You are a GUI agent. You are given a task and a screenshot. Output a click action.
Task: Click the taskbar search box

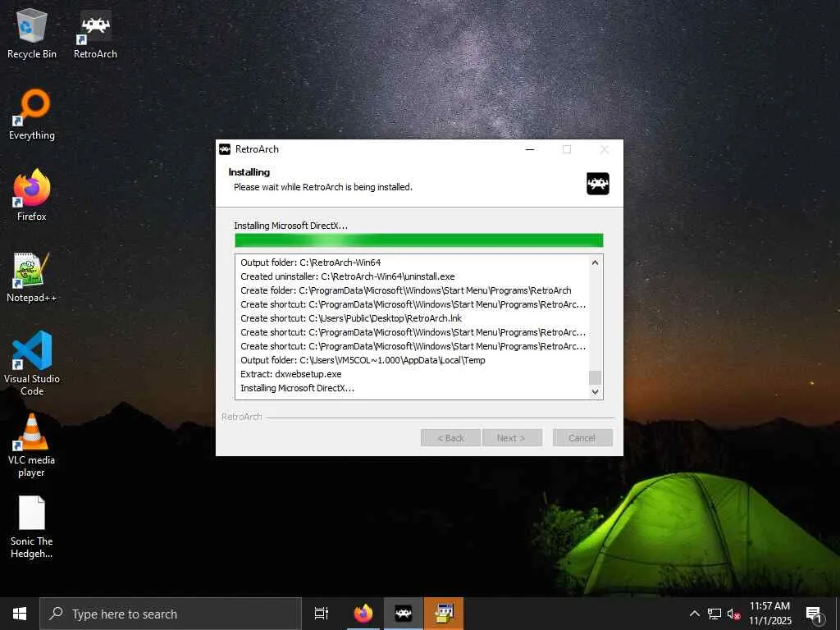pos(171,614)
